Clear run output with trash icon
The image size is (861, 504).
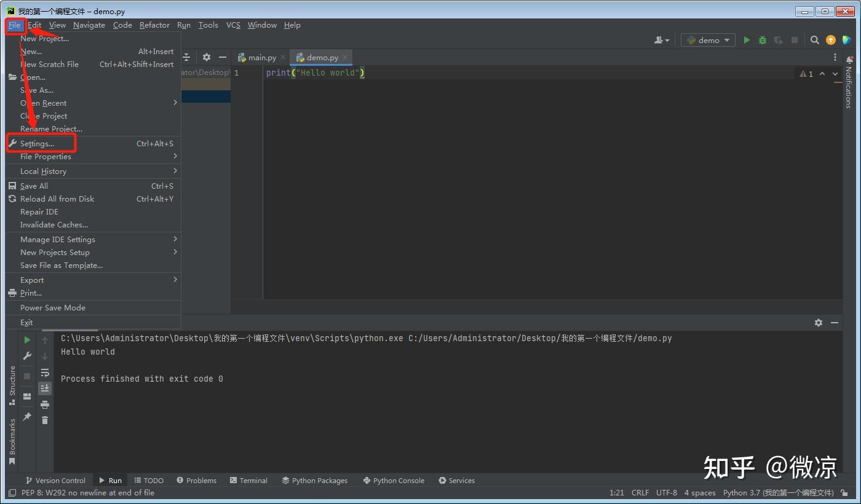pyautogui.click(x=45, y=420)
